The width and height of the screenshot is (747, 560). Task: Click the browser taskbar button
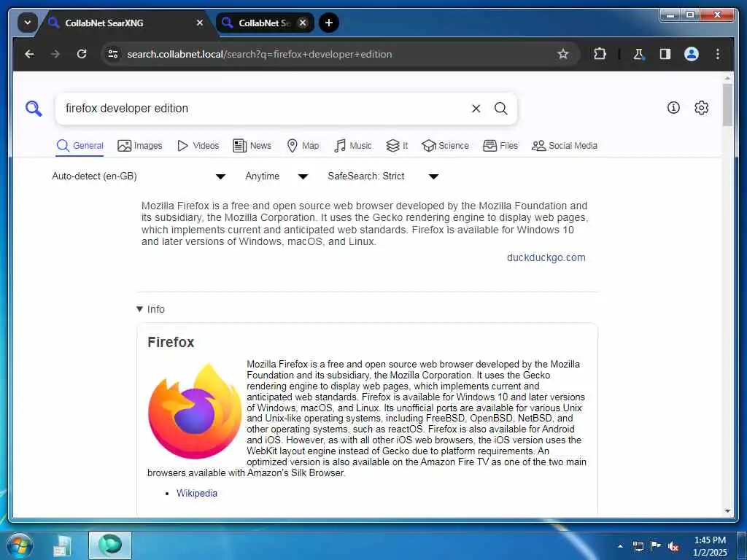110,545
